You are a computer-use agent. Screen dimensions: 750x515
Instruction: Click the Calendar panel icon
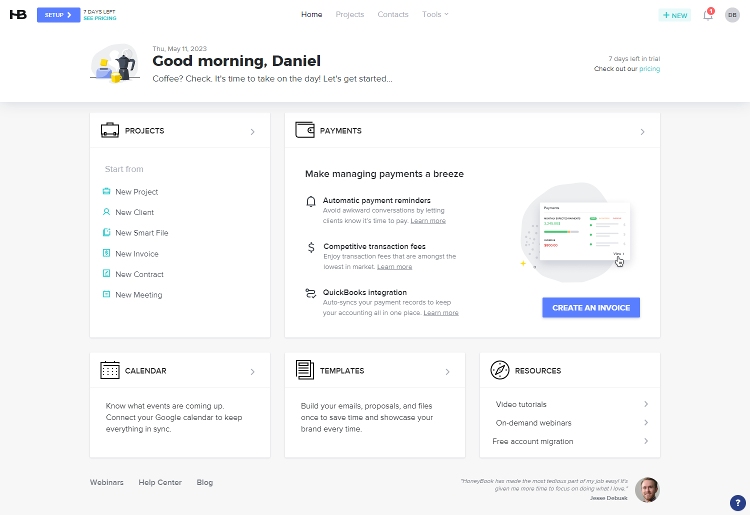pos(110,370)
